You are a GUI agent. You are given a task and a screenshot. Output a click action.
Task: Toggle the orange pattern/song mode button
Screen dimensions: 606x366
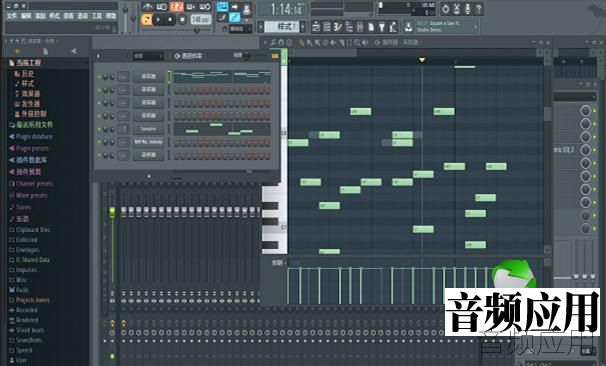146,19
